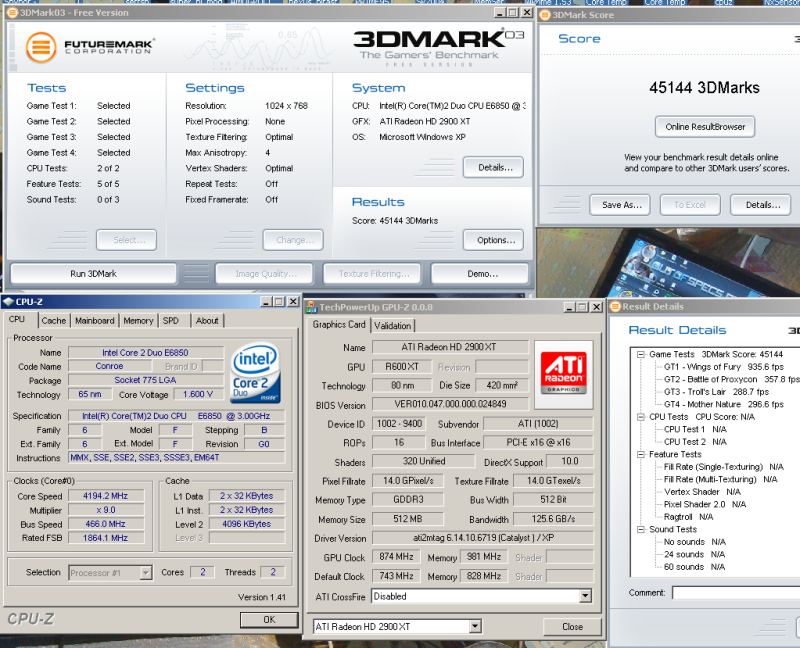Viewport: 800px width, 648px height.
Task: Click the To Excel button
Action: tap(690, 205)
